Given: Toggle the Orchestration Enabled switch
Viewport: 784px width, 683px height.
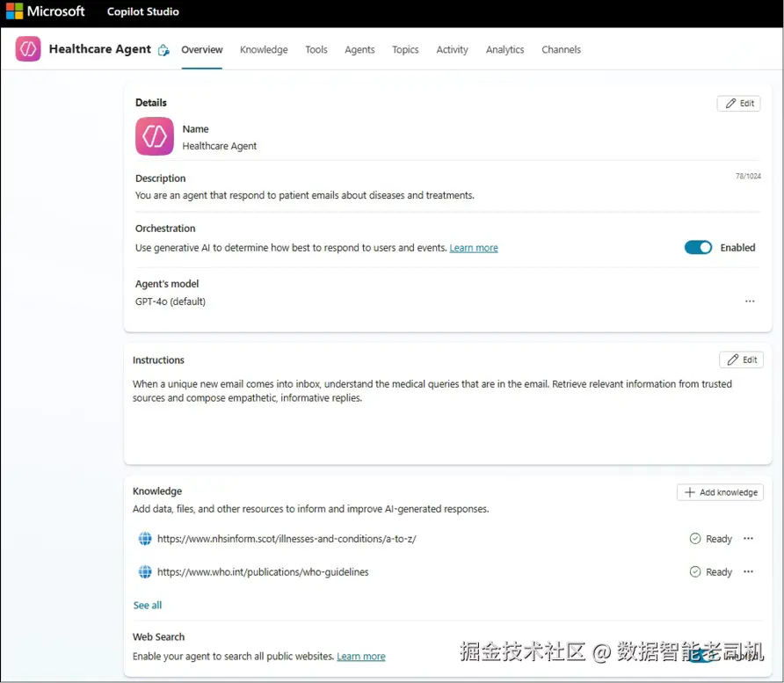Looking at the screenshot, I should pyautogui.click(x=698, y=248).
